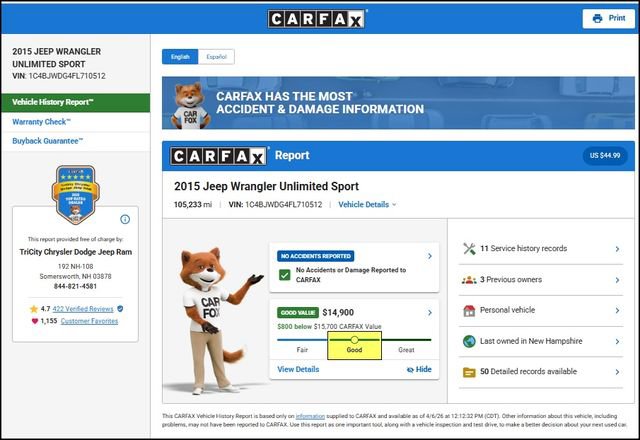Viewport: 640px width, 440px height.
Task: Click the personal vehicle house icon
Action: 468,310
